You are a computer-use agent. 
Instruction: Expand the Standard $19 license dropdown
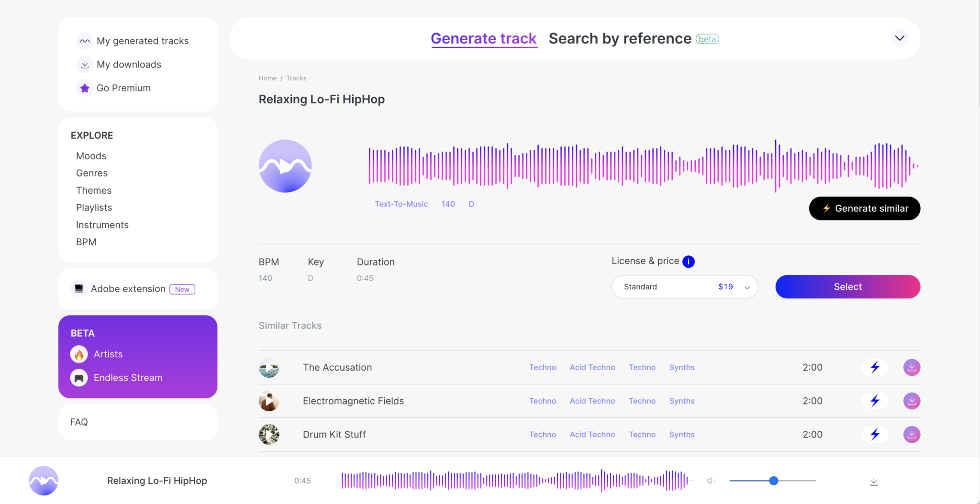point(684,287)
